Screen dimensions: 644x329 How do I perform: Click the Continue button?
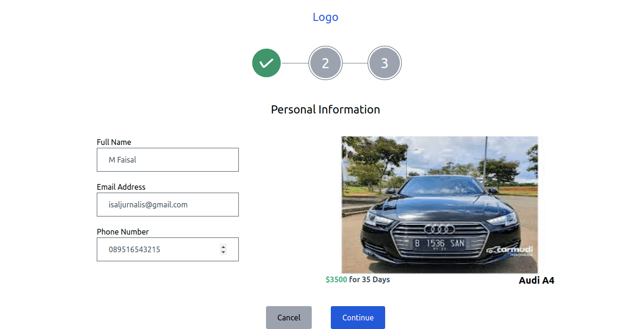coord(358,318)
